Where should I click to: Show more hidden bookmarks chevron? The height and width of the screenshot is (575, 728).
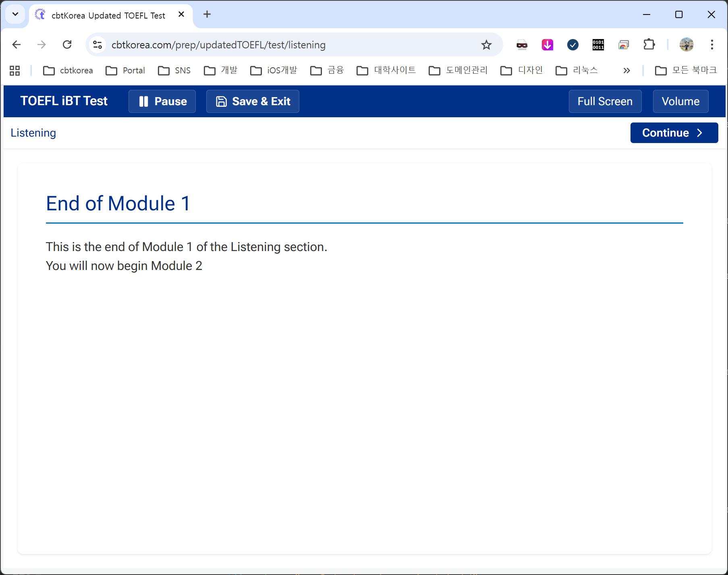tap(626, 71)
